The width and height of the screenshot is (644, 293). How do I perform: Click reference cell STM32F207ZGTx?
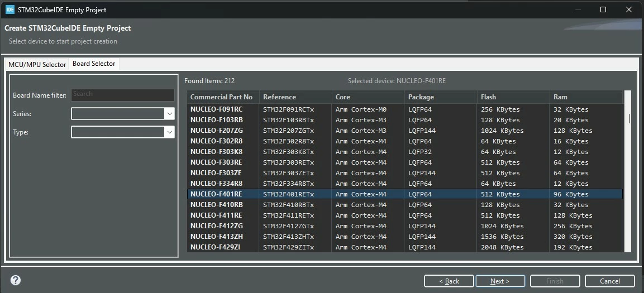(288, 131)
